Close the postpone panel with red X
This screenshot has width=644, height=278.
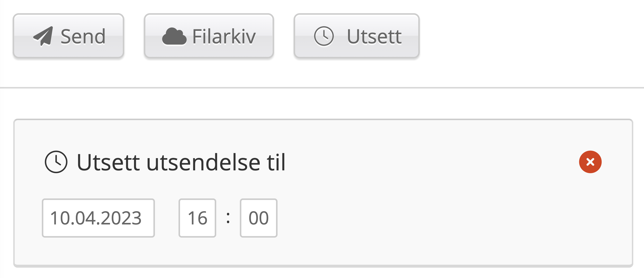pyautogui.click(x=590, y=162)
